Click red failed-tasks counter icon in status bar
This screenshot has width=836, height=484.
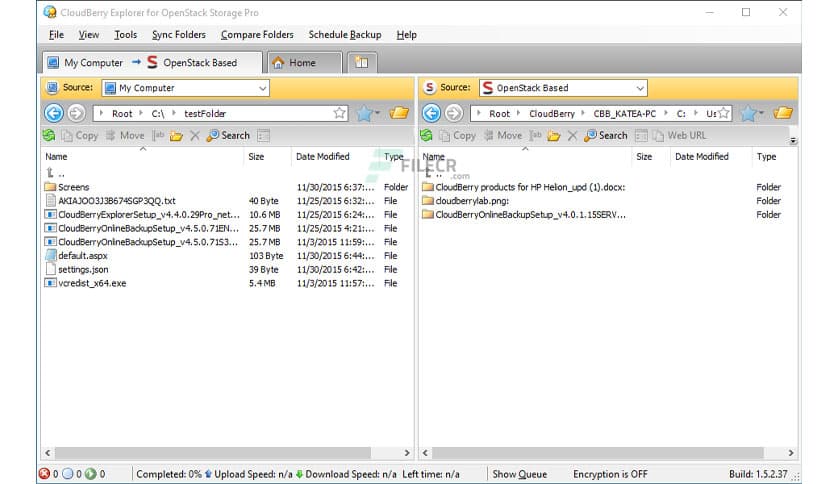pos(44,473)
